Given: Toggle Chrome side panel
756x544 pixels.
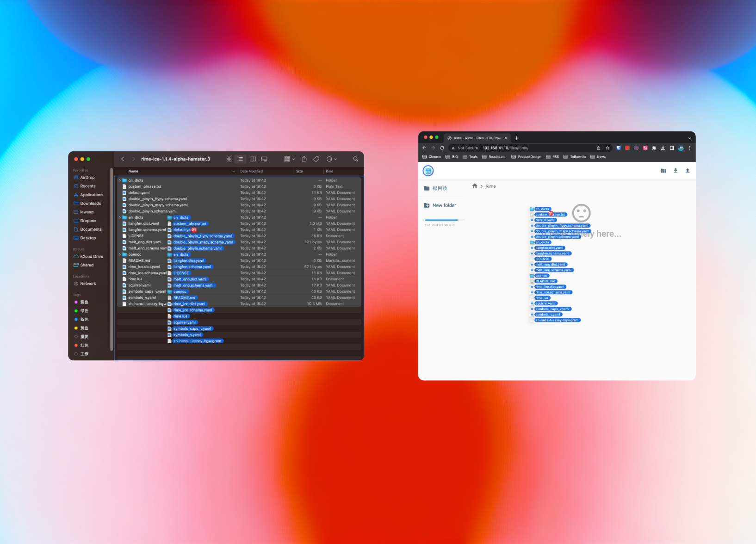Looking at the screenshot, I should 672,148.
